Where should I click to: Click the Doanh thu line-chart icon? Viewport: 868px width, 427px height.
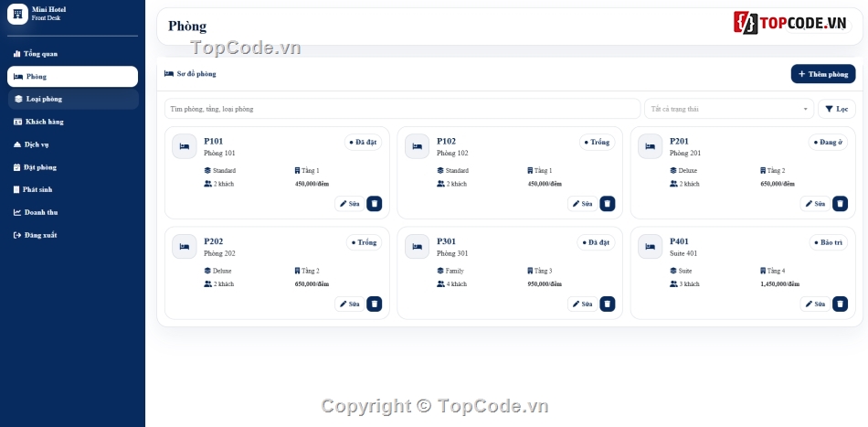(x=17, y=212)
